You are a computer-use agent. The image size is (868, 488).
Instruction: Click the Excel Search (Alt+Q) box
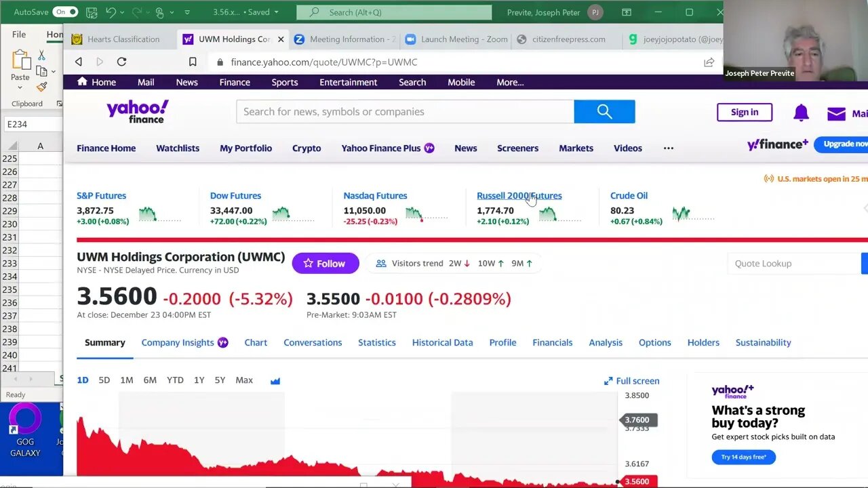tap(394, 12)
